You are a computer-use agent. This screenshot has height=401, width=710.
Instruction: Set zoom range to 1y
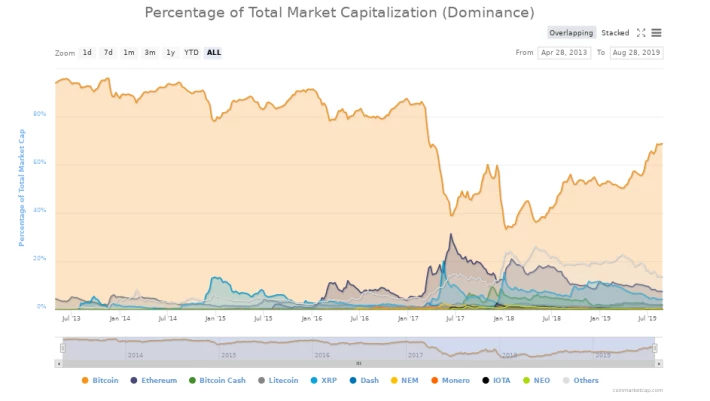tap(170, 53)
